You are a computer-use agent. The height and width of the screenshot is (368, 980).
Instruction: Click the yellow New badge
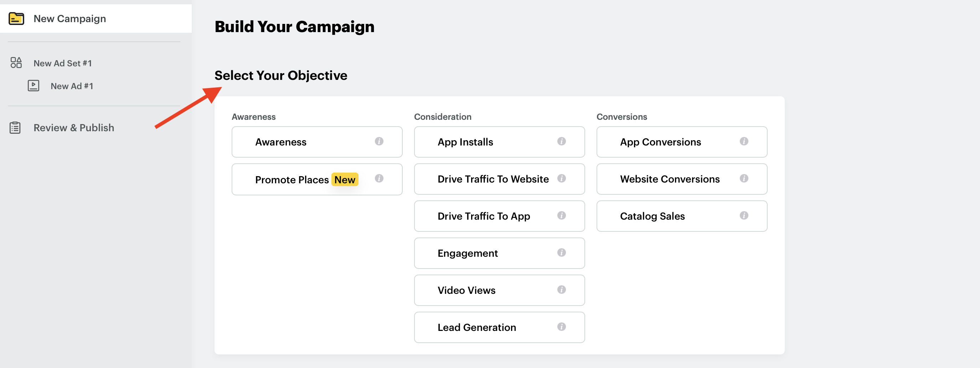click(345, 180)
